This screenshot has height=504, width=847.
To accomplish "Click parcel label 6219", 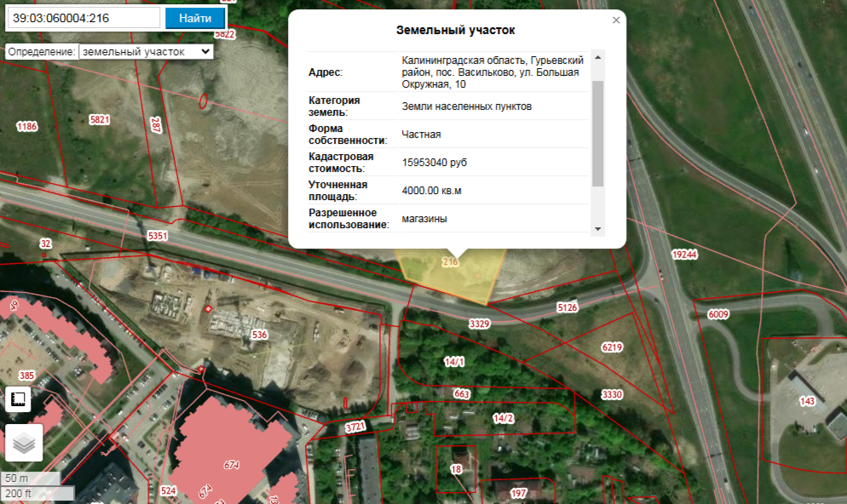I will tap(612, 347).
